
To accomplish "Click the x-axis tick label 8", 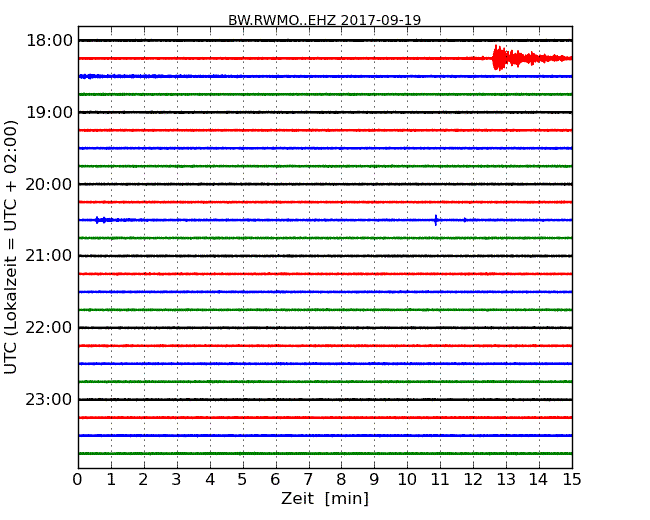I will 341,479.
